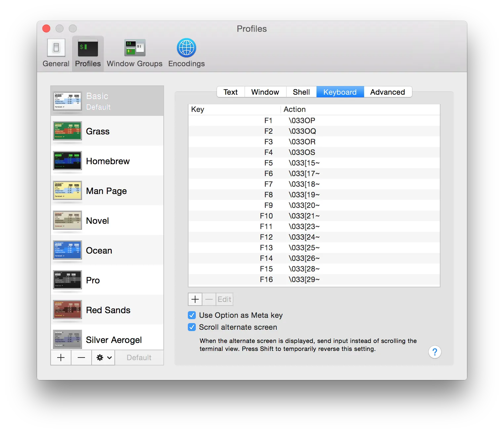Open the General preferences pane
504x433 pixels.
tap(56, 53)
